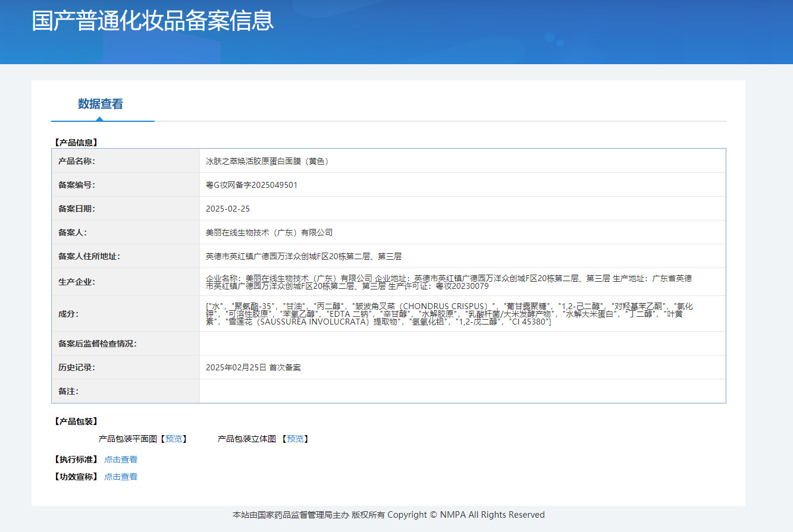Click the 备案编号 row label
This screenshot has width=793, height=532.
coord(77,185)
